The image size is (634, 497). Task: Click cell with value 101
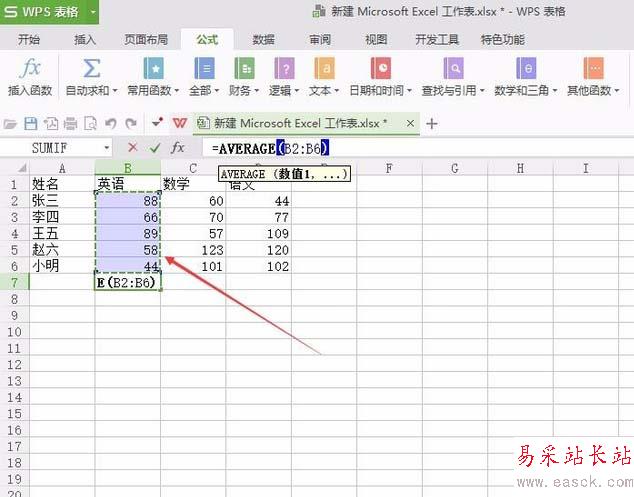(193, 266)
